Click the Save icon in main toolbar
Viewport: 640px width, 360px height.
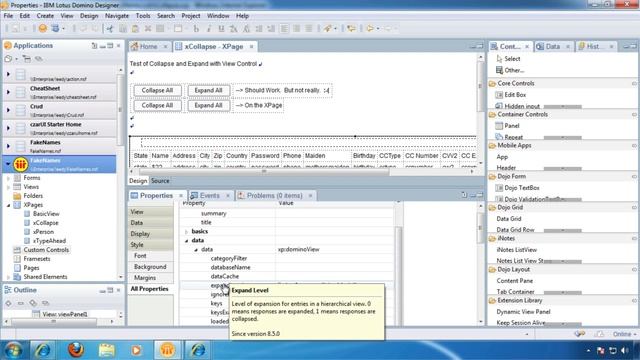click(x=15, y=28)
